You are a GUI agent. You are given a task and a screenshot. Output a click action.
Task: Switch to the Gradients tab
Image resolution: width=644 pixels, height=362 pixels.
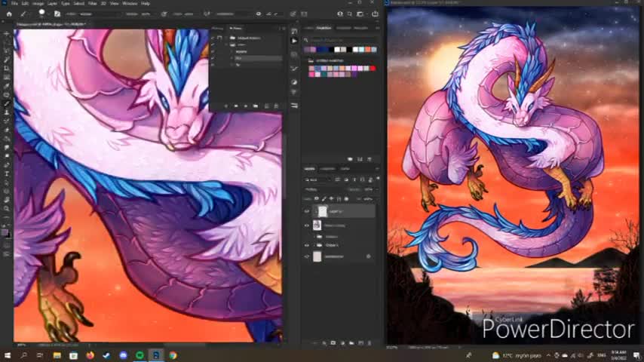point(343,28)
